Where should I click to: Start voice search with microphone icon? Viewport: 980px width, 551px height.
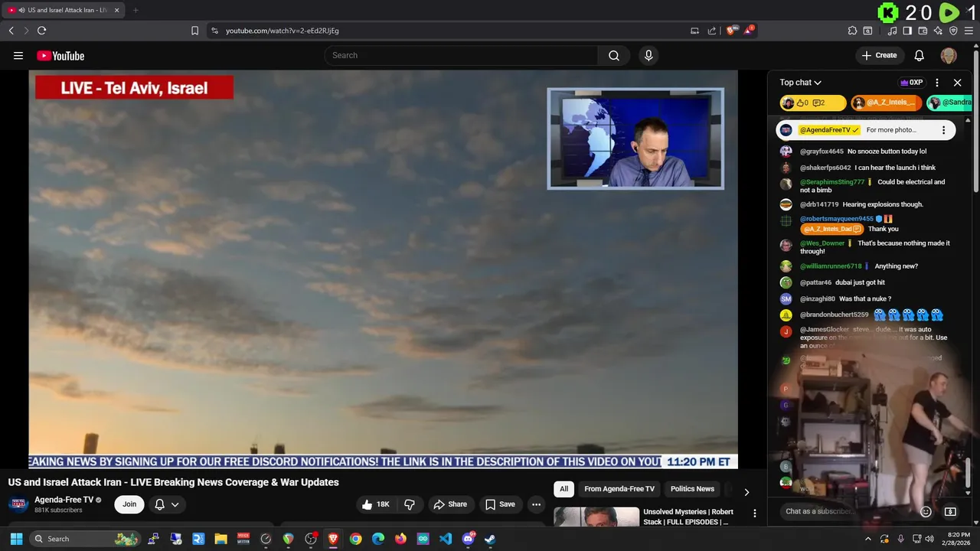pos(648,55)
